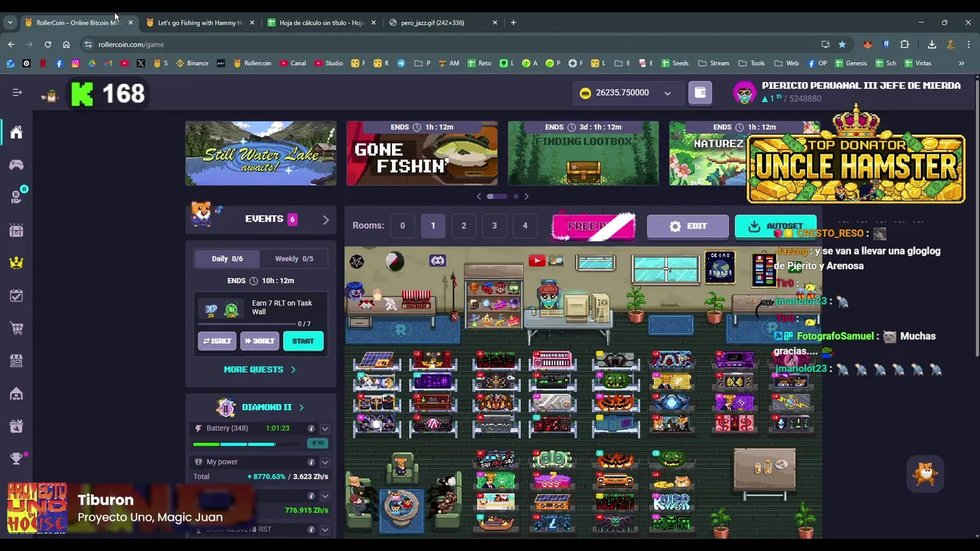The image size is (980, 551).
Task: Select room 2
Action: click(x=463, y=226)
